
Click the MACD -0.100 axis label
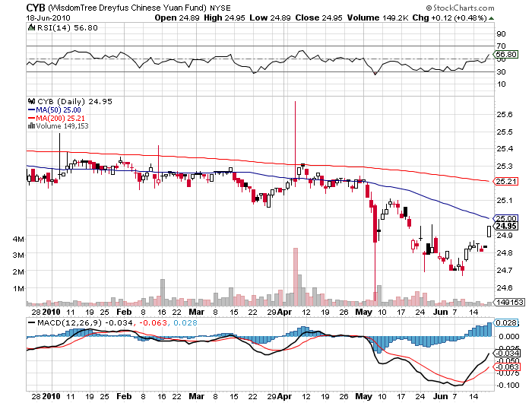click(508, 385)
